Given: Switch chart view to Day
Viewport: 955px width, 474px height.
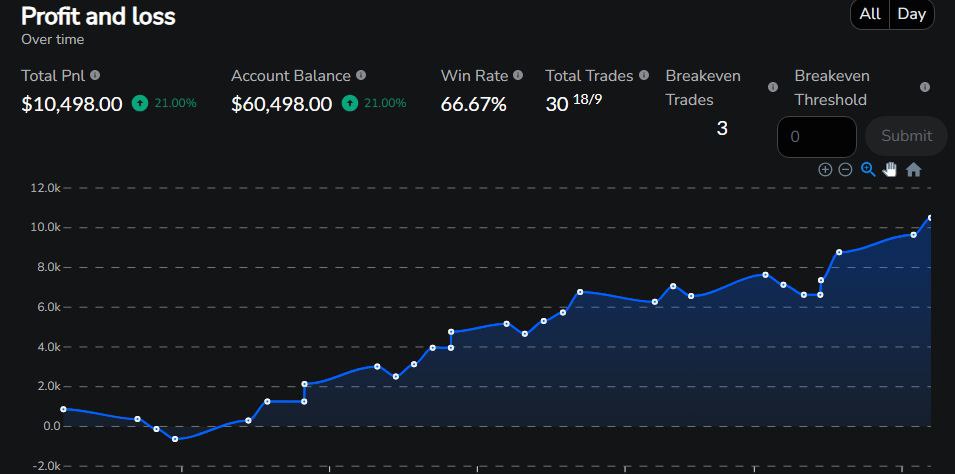Looking at the screenshot, I should click(912, 15).
